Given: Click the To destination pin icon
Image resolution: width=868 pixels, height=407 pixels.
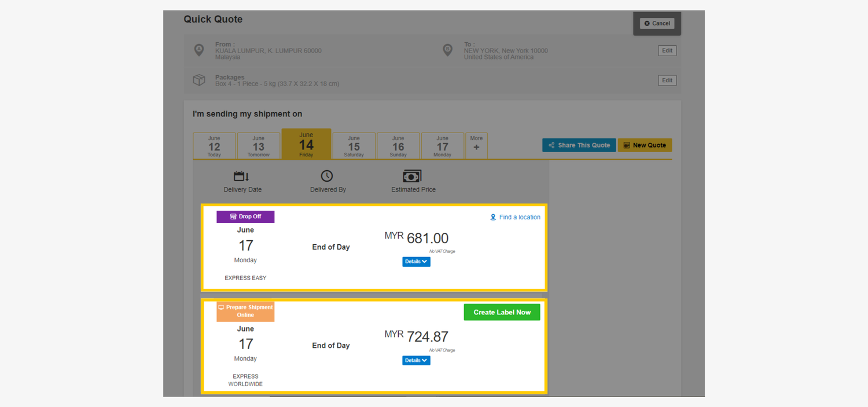Looking at the screenshot, I should click(447, 50).
